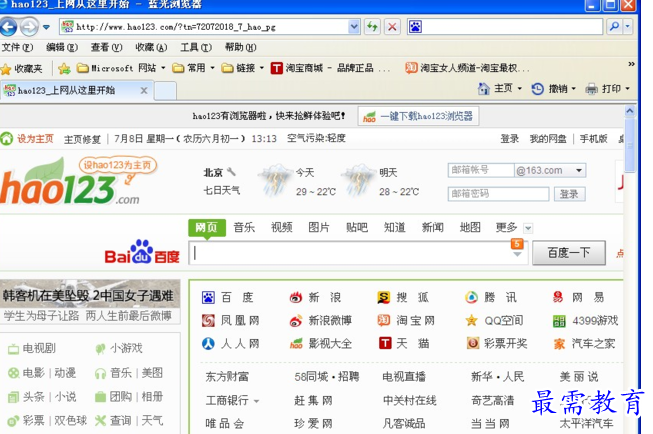Open 凤凰网 from the directory
Image resolution: width=653 pixels, height=434 pixels.
click(231, 320)
